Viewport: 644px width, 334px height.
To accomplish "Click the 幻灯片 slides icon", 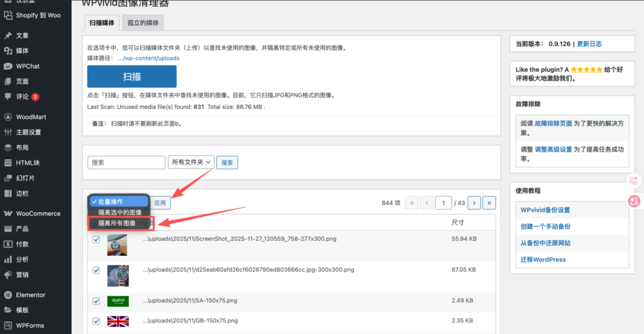I will (8, 178).
